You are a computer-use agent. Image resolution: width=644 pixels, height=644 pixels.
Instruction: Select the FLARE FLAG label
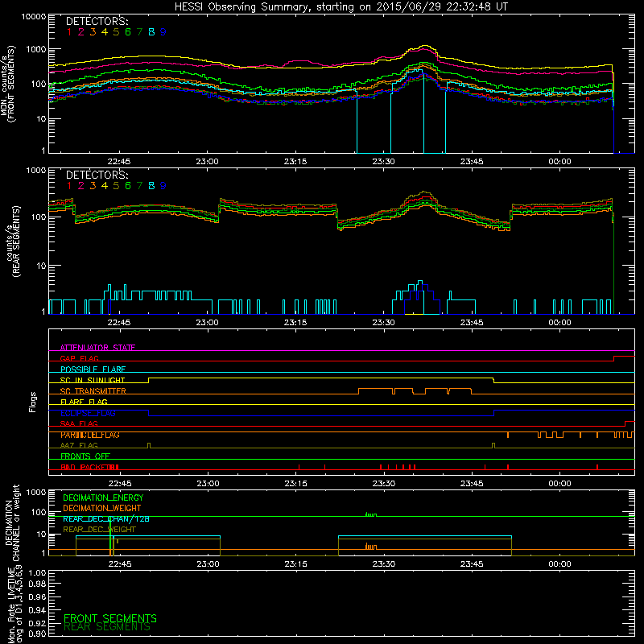click(x=84, y=402)
